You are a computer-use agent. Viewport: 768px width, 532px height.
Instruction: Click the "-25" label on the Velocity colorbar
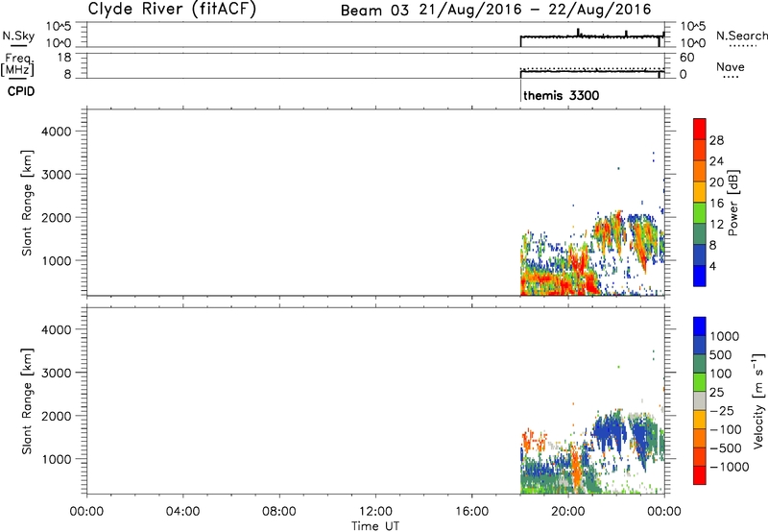pos(722,410)
